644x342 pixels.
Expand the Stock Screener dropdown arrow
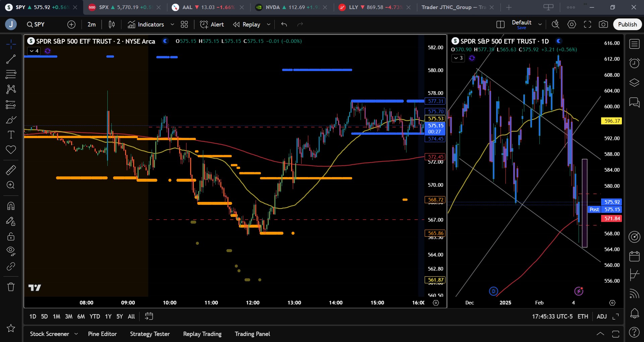(76, 334)
